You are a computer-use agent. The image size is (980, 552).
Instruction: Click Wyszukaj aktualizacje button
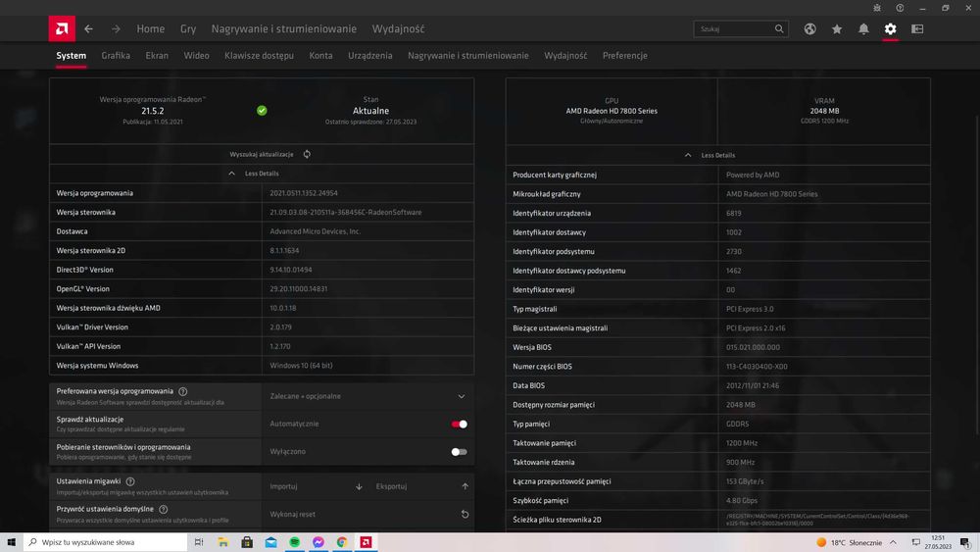tap(262, 154)
